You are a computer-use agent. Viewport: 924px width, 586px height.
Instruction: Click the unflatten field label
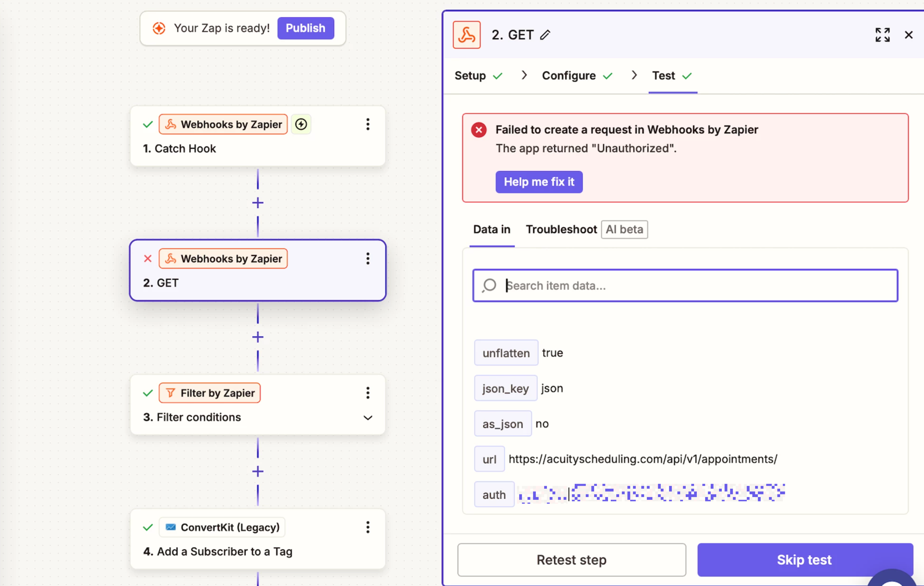click(506, 353)
